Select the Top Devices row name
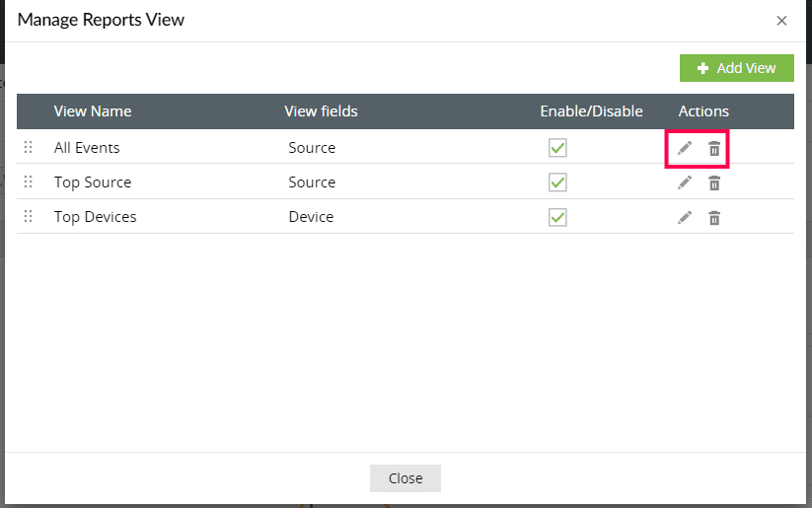The width and height of the screenshot is (812, 508). point(96,217)
